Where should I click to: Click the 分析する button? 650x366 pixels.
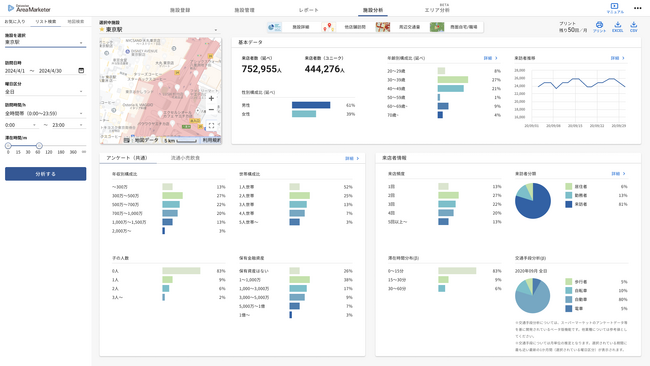click(x=46, y=174)
